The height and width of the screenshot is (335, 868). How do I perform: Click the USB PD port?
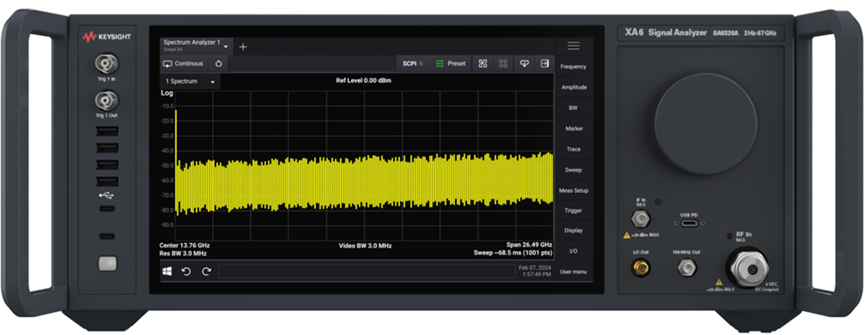point(690,223)
